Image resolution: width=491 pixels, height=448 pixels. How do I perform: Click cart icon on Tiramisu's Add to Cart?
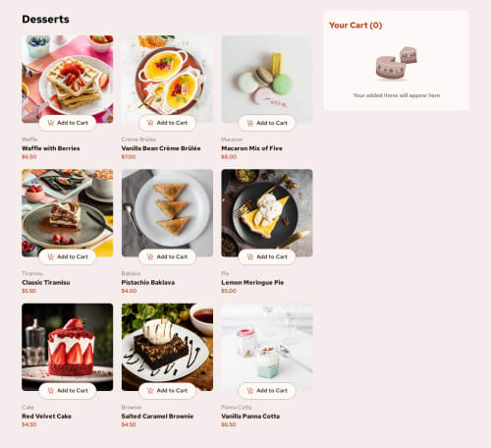tap(51, 256)
